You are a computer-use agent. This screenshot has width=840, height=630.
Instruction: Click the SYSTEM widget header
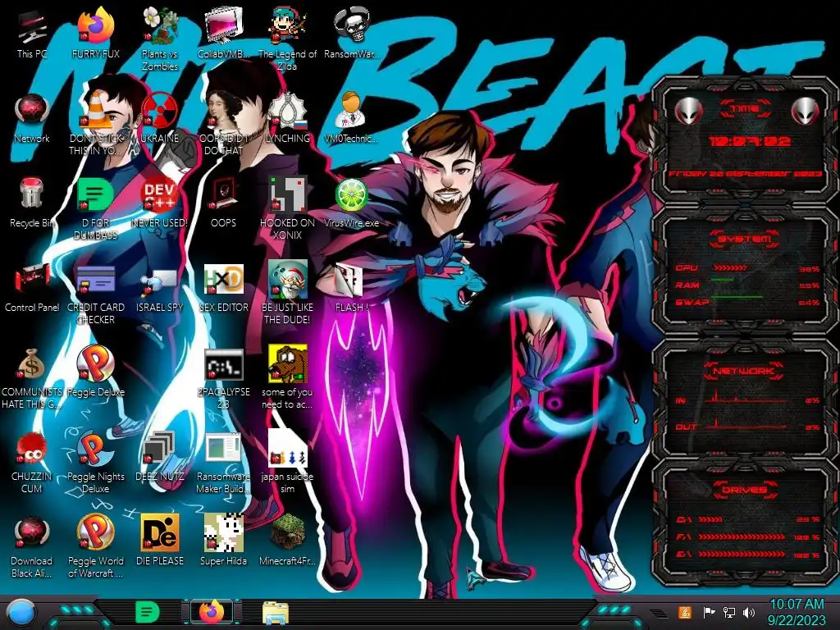pos(745,239)
